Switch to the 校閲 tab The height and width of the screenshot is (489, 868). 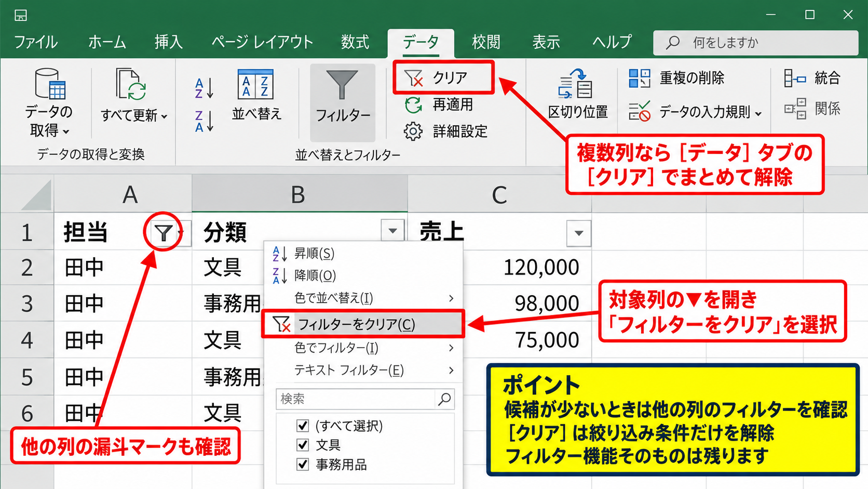click(x=486, y=42)
